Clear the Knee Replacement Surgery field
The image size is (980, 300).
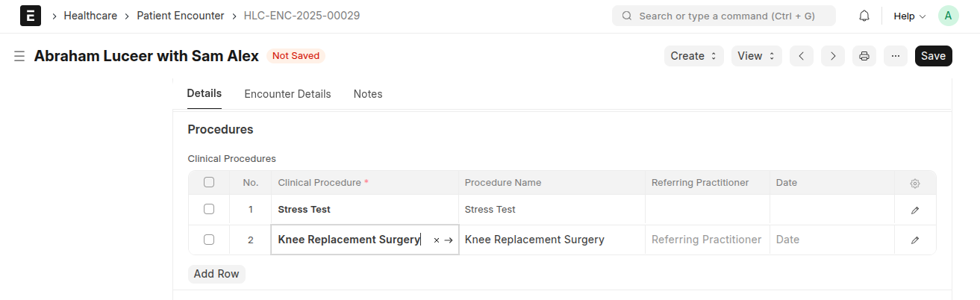tap(437, 240)
